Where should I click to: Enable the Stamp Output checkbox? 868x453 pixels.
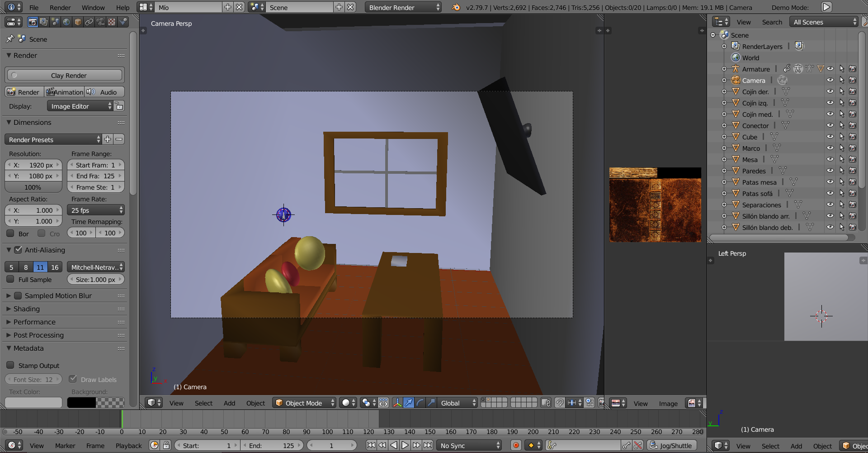tap(10, 365)
